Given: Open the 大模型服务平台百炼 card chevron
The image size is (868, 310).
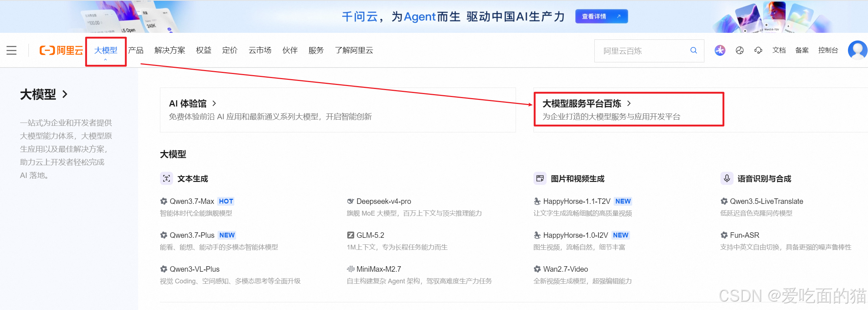Looking at the screenshot, I should pos(629,103).
